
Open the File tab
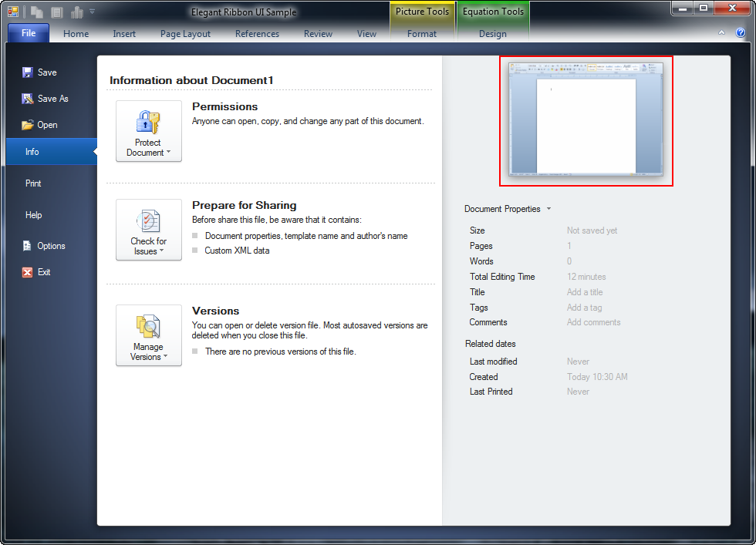click(x=29, y=33)
